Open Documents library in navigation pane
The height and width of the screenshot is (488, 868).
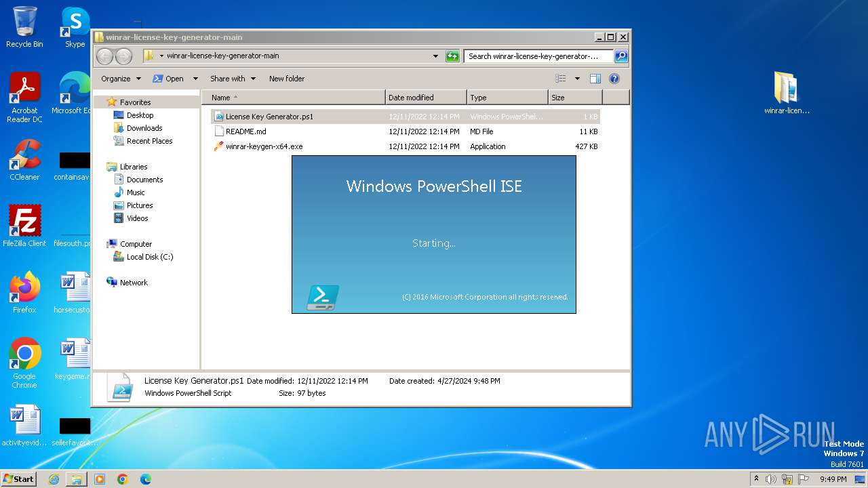pyautogui.click(x=144, y=180)
